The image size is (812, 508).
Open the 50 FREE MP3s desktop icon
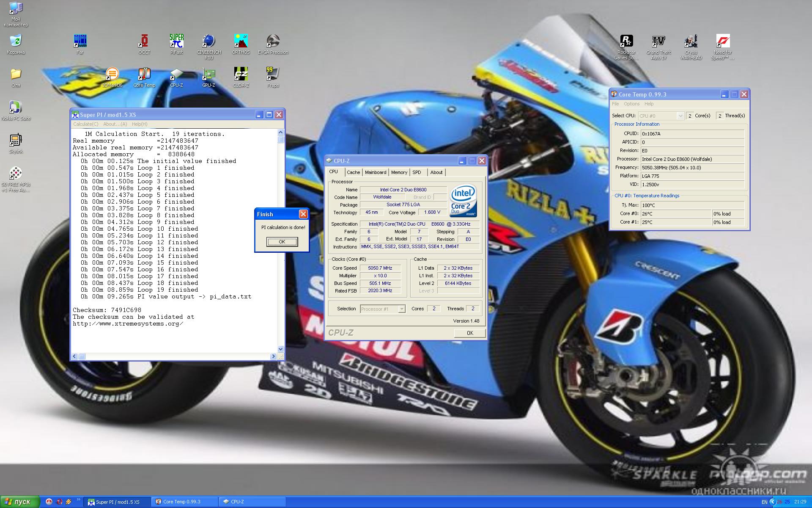(x=16, y=179)
